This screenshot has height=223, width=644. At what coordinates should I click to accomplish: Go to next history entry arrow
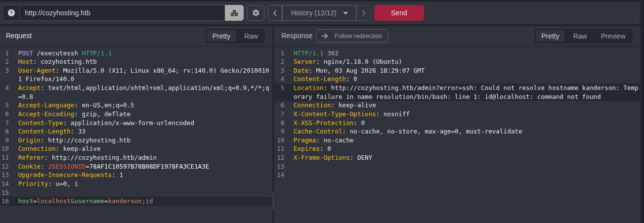[363, 13]
